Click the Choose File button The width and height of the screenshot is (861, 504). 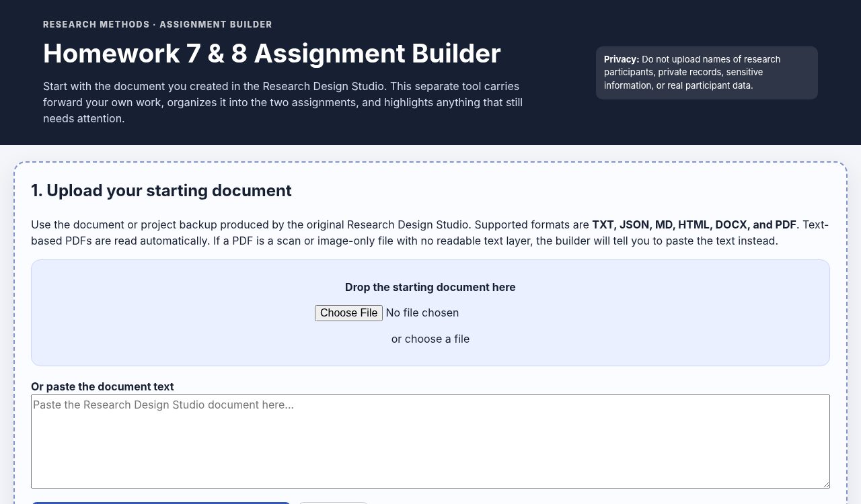coord(348,313)
